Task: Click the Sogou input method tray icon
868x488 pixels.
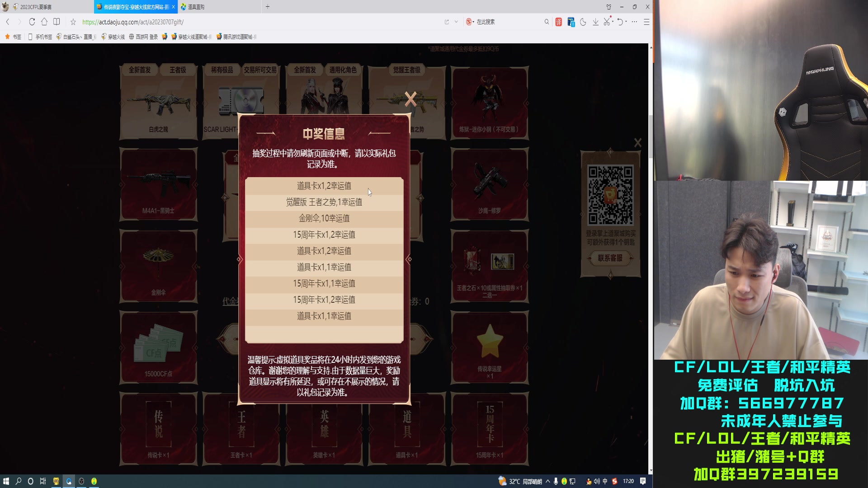Action: [x=615, y=481]
